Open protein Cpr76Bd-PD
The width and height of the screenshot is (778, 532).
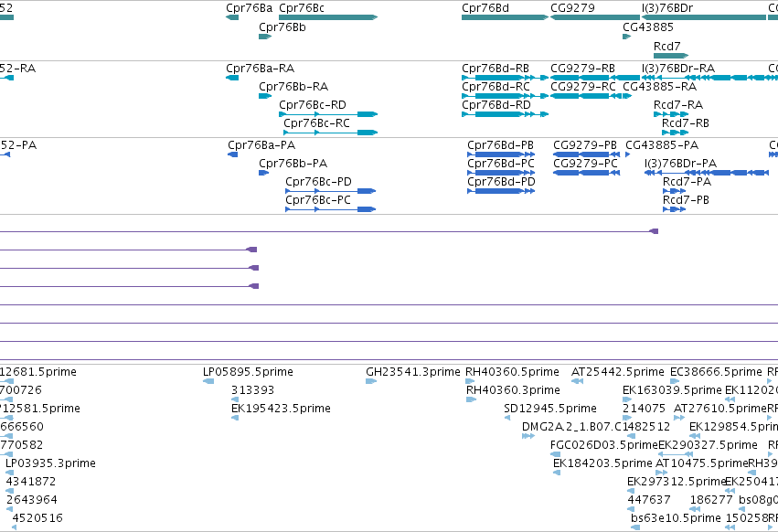[x=502, y=182]
